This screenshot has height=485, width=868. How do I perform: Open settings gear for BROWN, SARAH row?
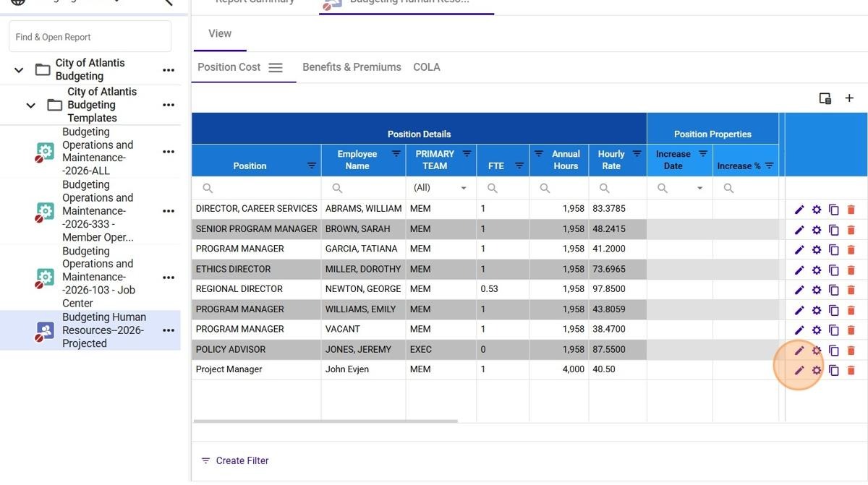coord(817,230)
